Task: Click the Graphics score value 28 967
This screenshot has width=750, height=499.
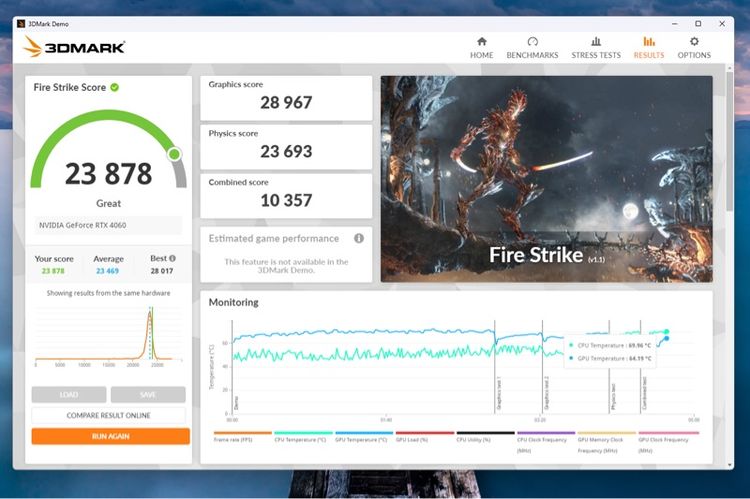Action: tap(286, 102)
